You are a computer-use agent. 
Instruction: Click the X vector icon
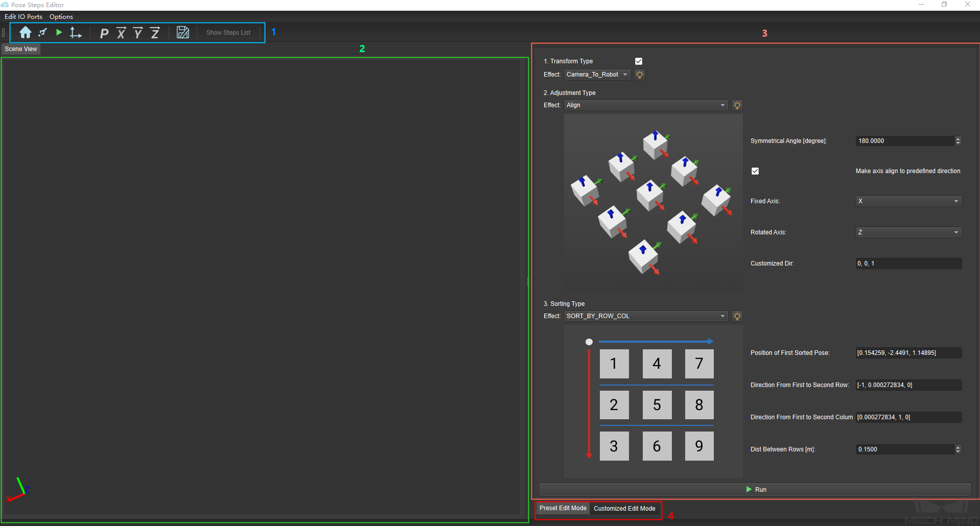121,33
